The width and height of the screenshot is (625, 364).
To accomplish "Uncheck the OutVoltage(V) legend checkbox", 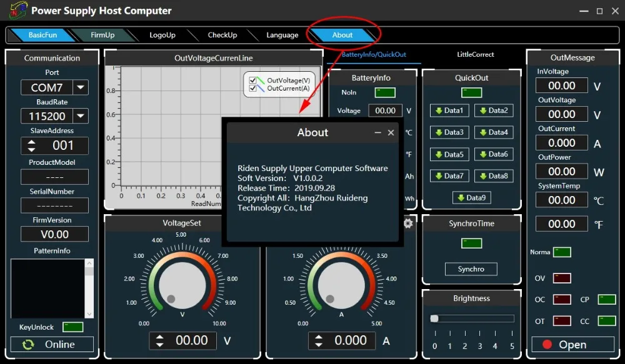I will click(252, 80).
